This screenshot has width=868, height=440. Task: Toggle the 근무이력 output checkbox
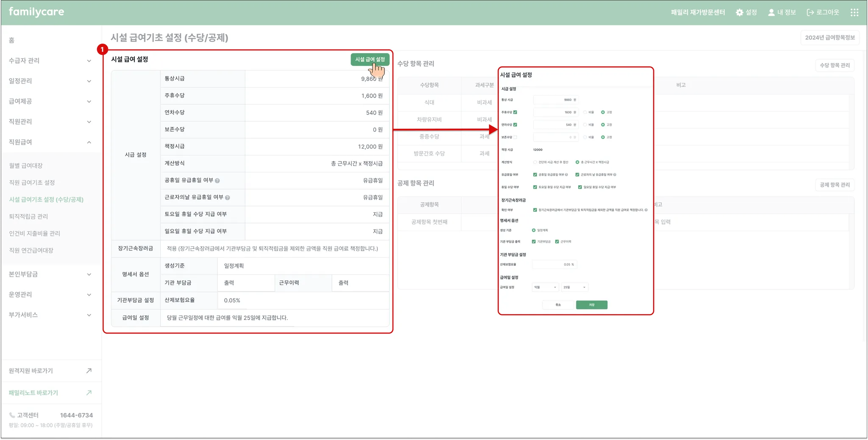tap(557, 242)
